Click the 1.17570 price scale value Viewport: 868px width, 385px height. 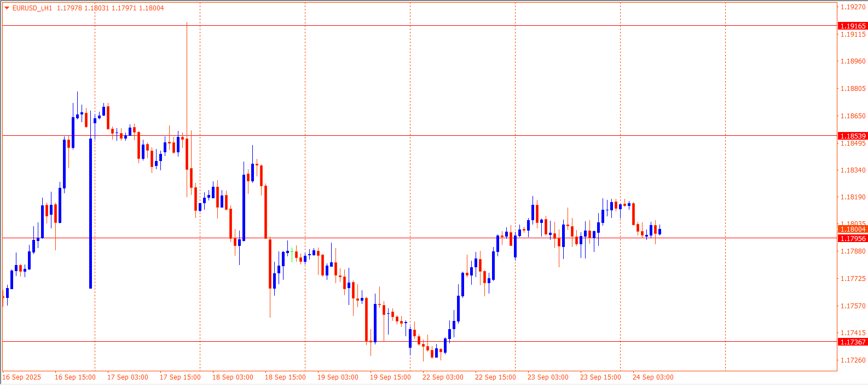pyautogui.click(x=853, y=306)
